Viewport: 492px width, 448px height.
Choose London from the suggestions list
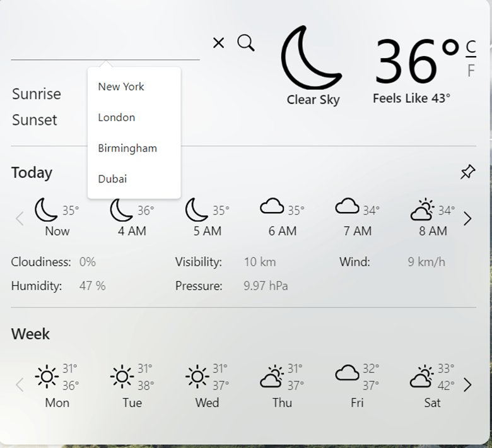[x=117, y=117]
